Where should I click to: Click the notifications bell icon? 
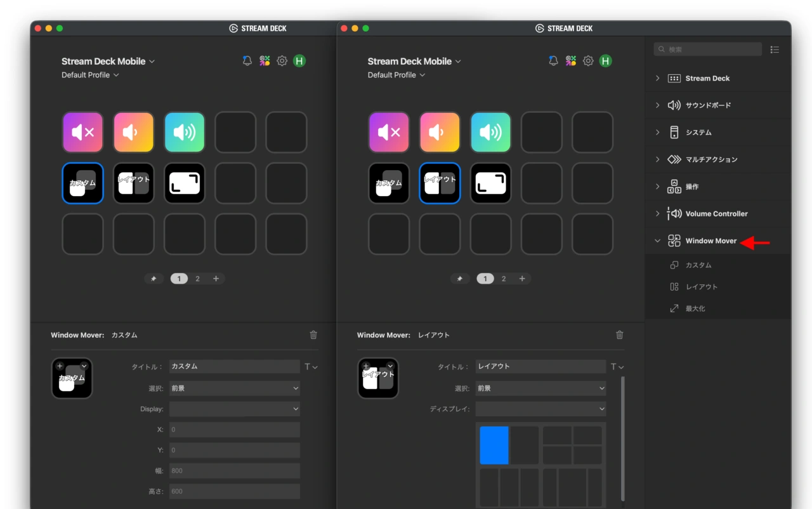coord(247,61)
